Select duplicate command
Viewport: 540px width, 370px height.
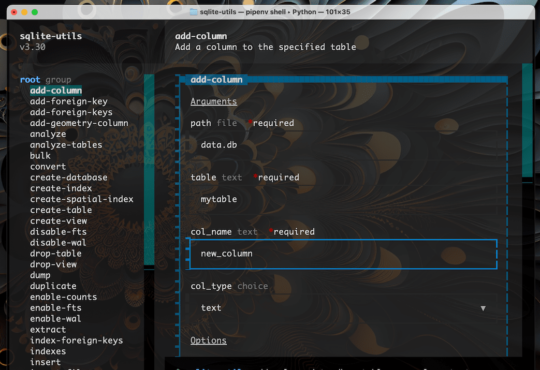(x=53, y=286)
